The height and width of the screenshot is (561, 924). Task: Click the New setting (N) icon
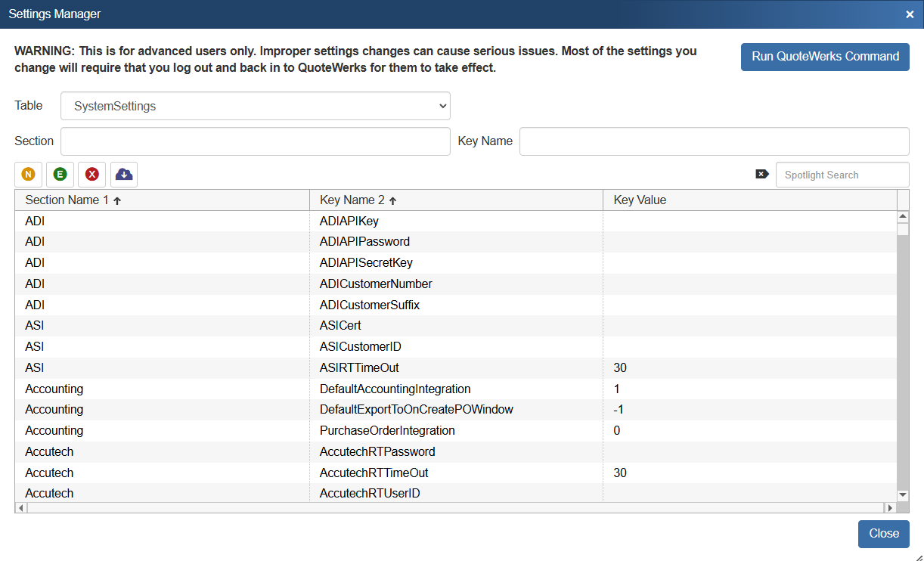(x=28, y=175)
